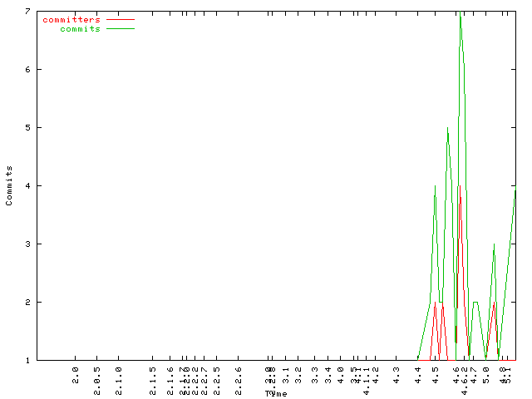Click the green commits peak at value 5

[447, 128]
